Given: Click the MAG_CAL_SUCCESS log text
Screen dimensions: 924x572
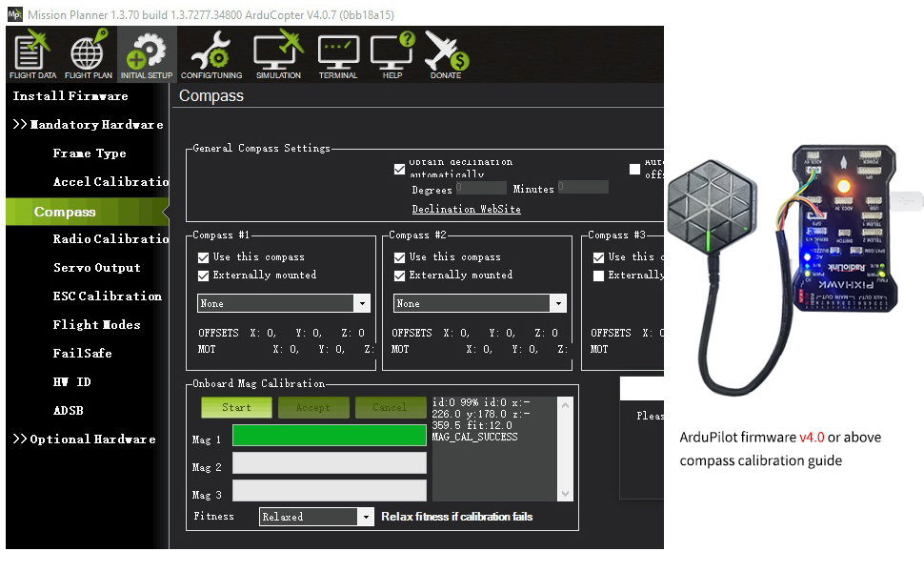Looking at the screenshot, I should click(x=475, y=437).
